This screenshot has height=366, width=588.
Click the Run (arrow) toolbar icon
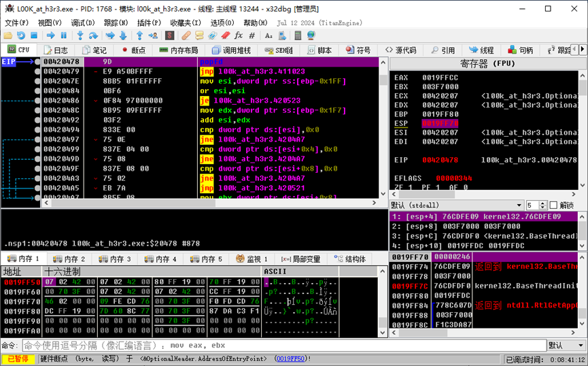coord(50,35)
